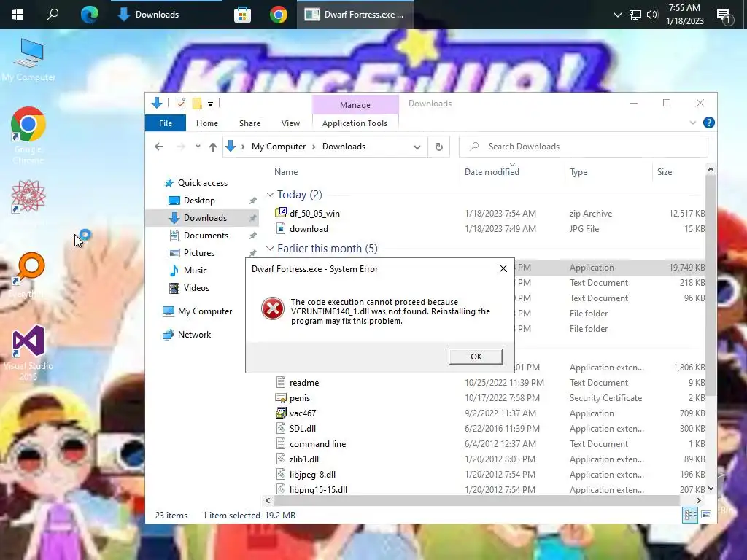Select zlib1.dll file
Screen dimensions: 747x560
coord(304,459)
